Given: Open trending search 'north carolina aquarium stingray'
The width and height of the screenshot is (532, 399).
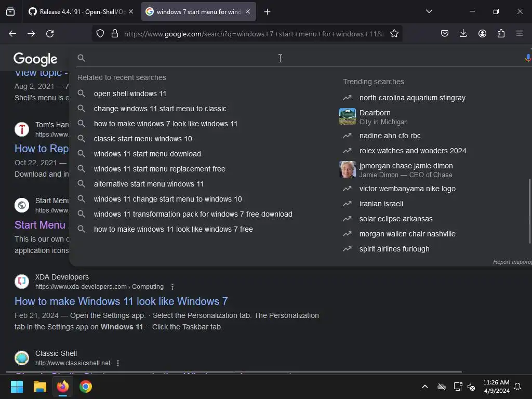Looking at the screenshot, I should 412,98.
